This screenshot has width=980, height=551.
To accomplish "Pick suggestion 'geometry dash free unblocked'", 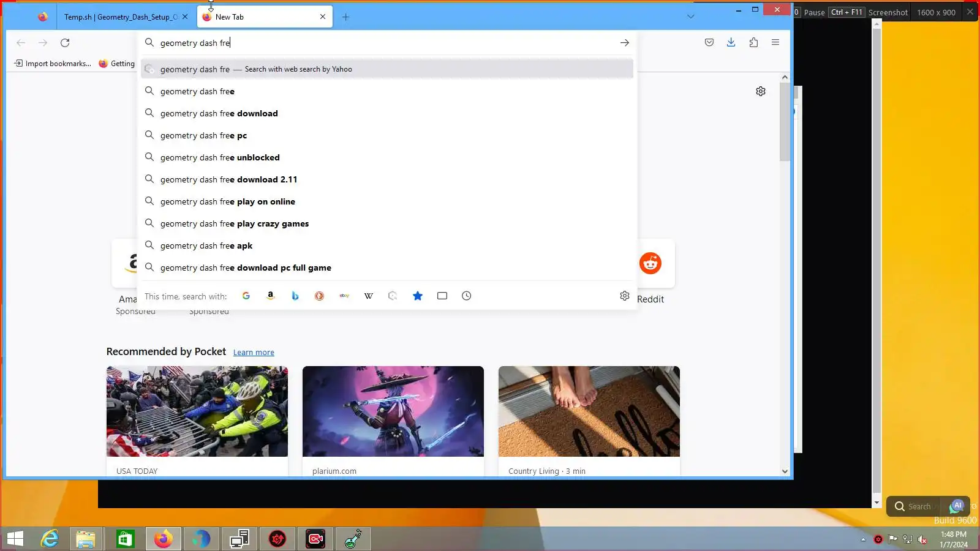I will [387, 157].
